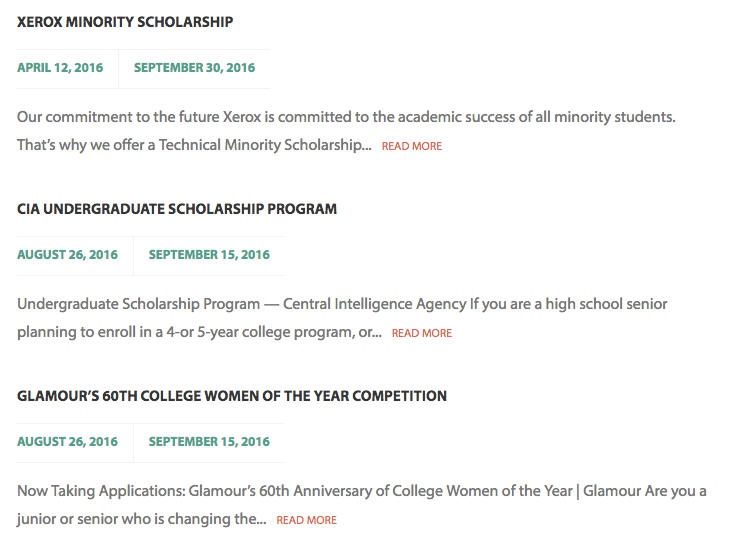This screenshot has width=744, height=559.
Task: Open the CIA Undergraduate Scholarship Program heading
Action: pos(177,209)
